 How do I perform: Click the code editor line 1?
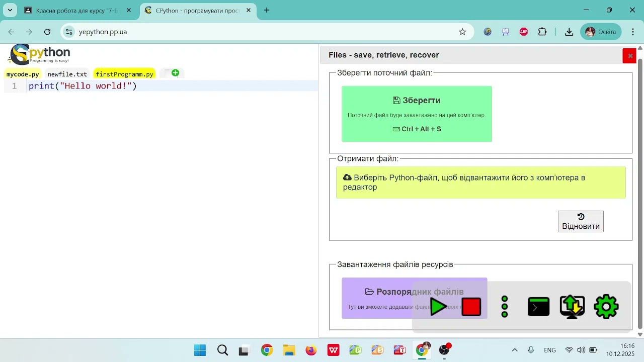tap(173, 86)
